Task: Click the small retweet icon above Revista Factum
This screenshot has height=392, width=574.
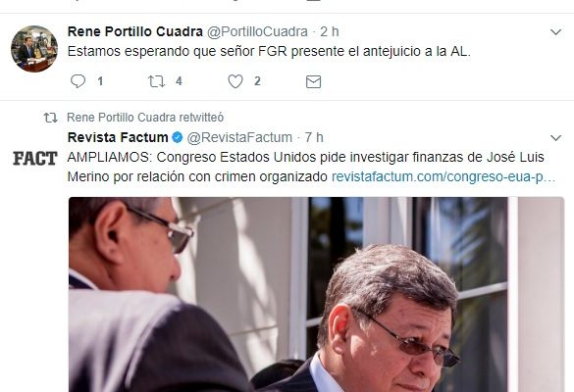Action: [x=50, y=118]
